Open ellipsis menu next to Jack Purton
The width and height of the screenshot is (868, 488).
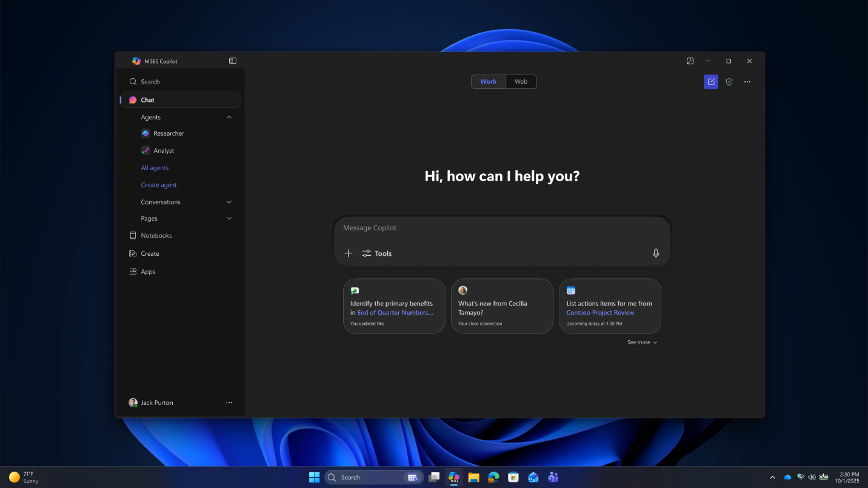click(229, 403)
